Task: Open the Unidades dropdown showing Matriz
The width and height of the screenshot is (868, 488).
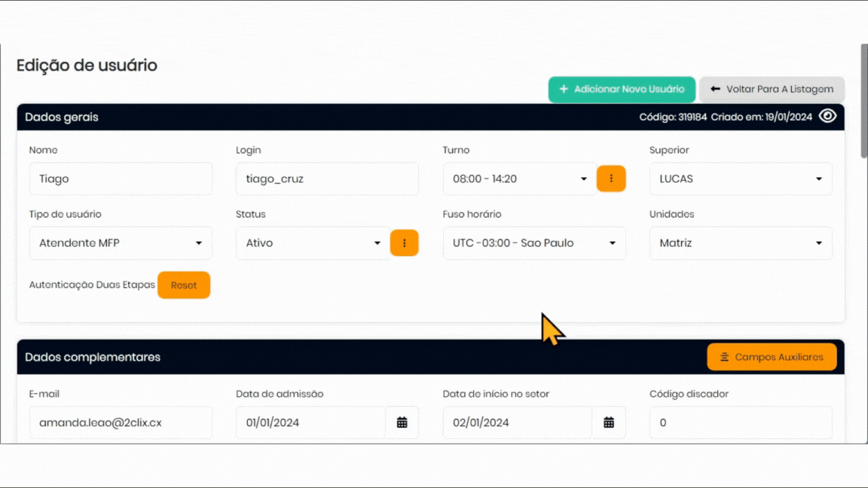Action: [x=740, y=243]
